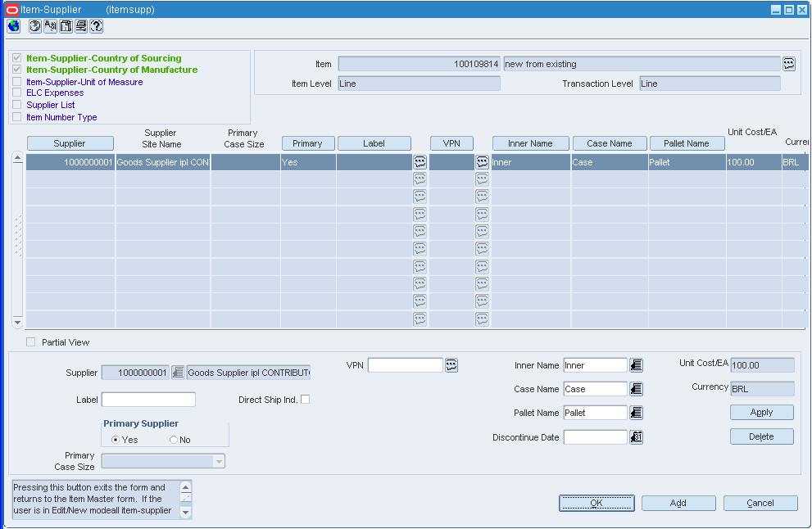Toggle Item-Supplier-Country of Manufacture checkbox

pos(16,70)
